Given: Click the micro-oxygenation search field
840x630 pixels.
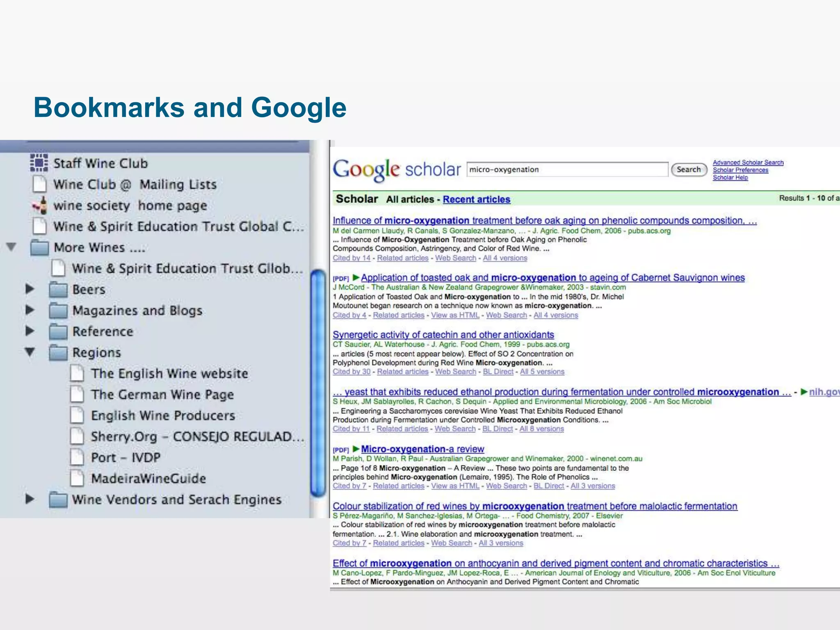Looking at the screenshot, I should coord(567,169).
